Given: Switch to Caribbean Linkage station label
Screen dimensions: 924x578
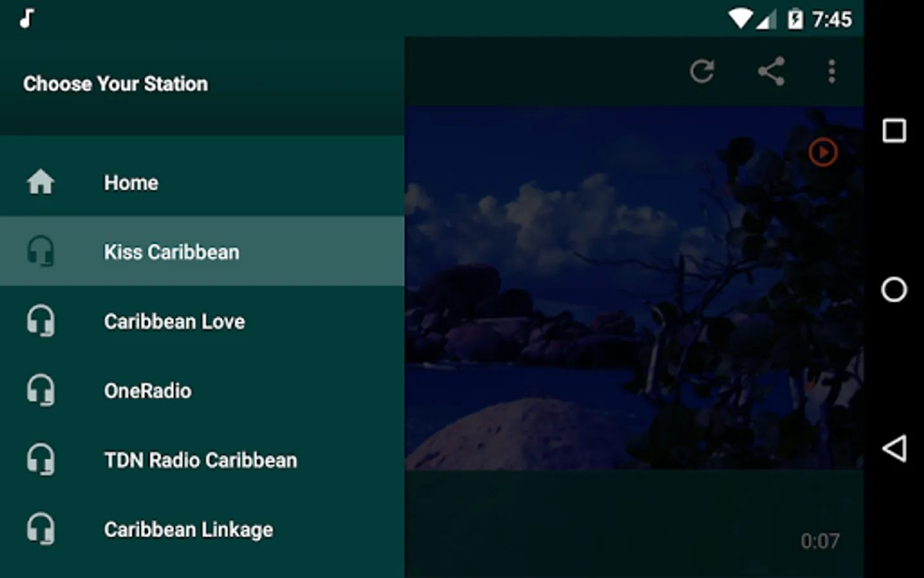Looking at the screenshot, I should pyautogui.click(x=189, y=530).
